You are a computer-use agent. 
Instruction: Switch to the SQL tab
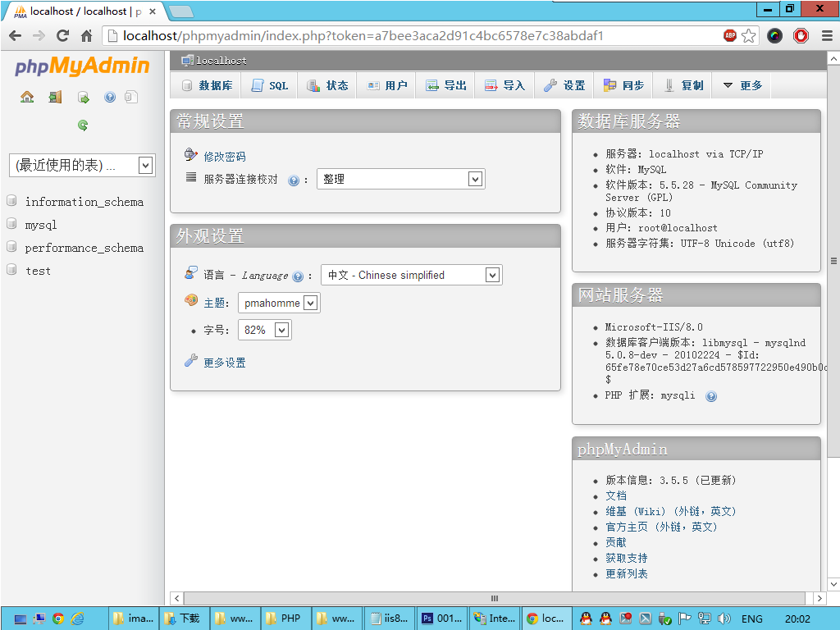(x=270, y=85)
